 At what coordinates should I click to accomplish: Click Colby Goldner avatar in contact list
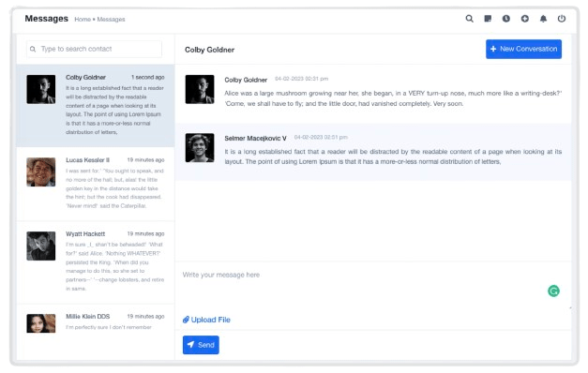pyautogui.click(x=41, y=89)
